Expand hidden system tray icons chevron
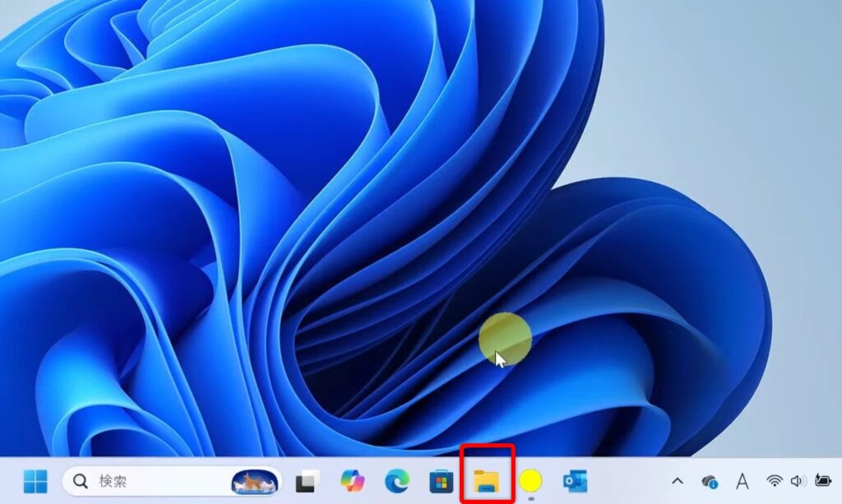The height and width of the screenshot is (504, 842). pyautogui.click(x=678, y=481)
